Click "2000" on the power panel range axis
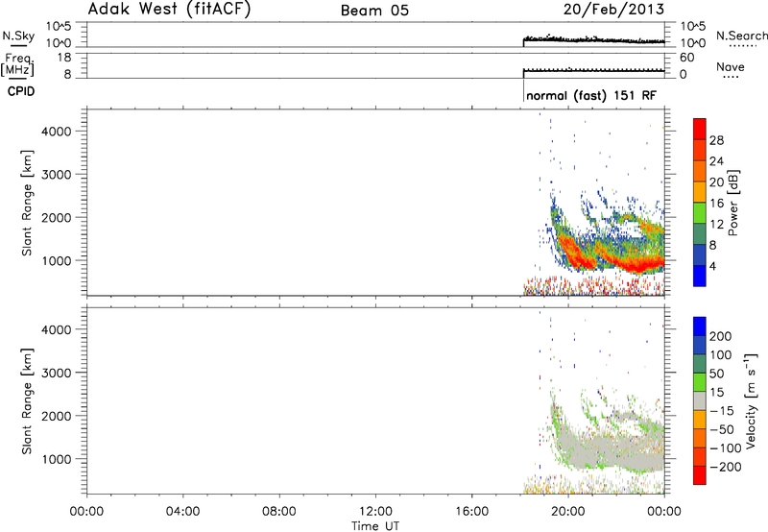768x532 pixels. pyautogui.click(x=56, y=217)
